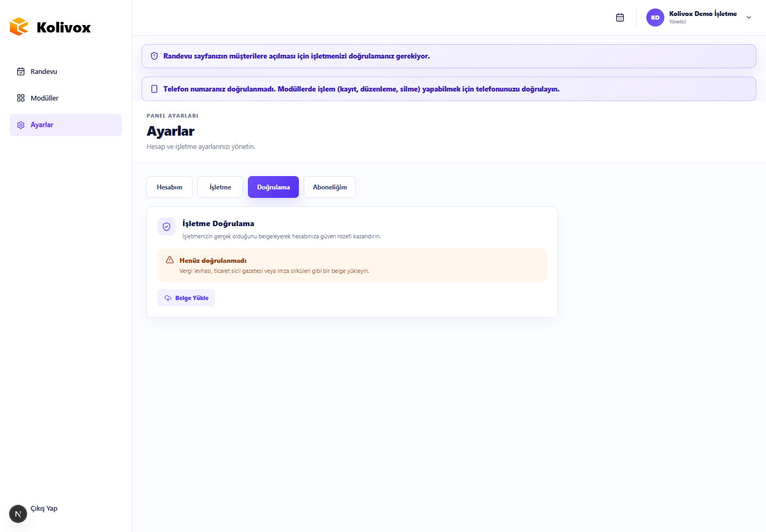Click the Modüller grid icon in sidebar
The width and height of the screenshot is (766, 532).
coord(21,98)
